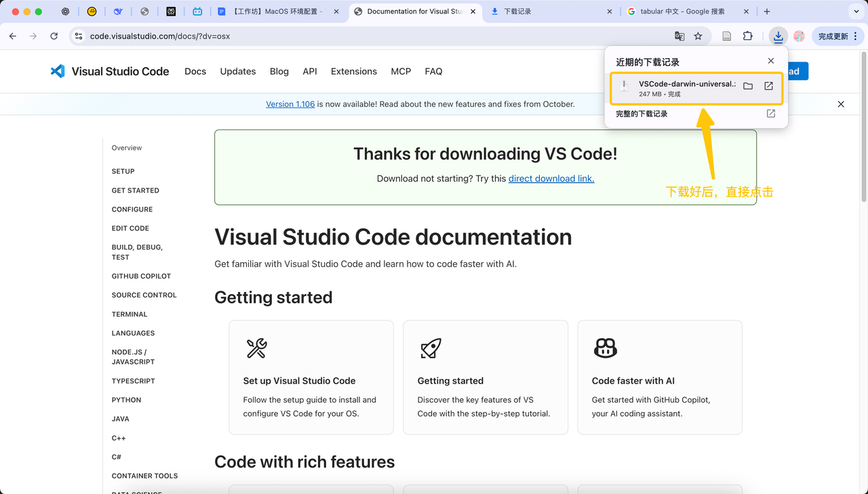Bookmark this page with the star icon

tap(698, 36)
